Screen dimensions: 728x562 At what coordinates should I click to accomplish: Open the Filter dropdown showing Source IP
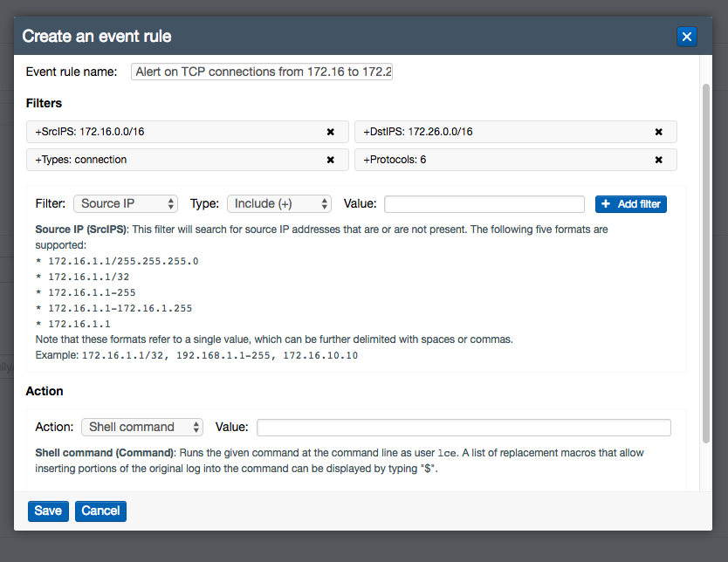tap(125, 202)
